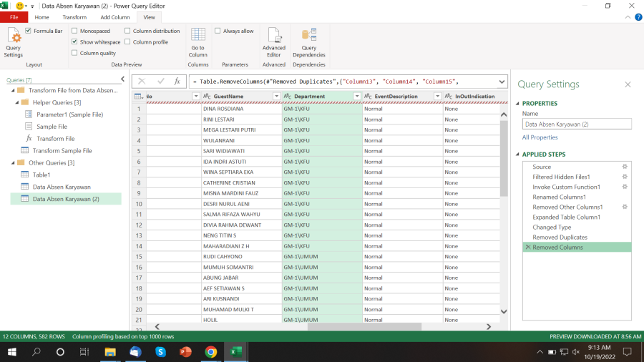The image size is (644, 362).
Task: Open PowerPoint from the taskbar
Action: (185, 352)
